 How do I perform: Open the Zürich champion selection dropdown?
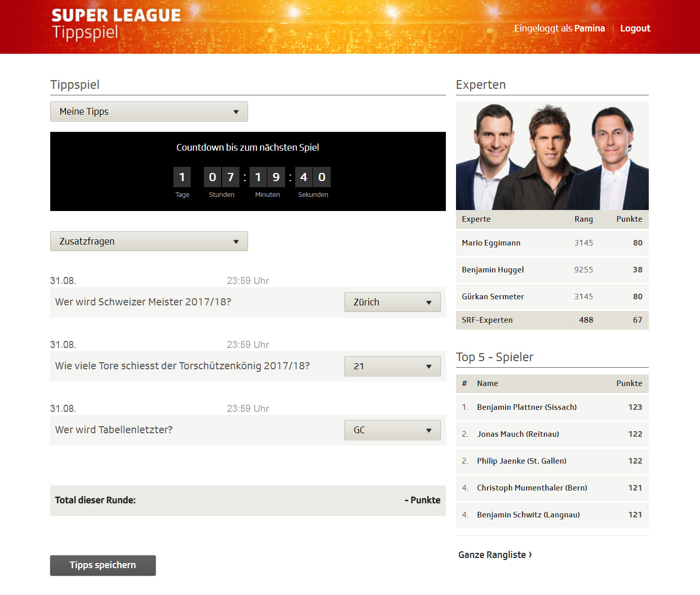tap(392, 302)
